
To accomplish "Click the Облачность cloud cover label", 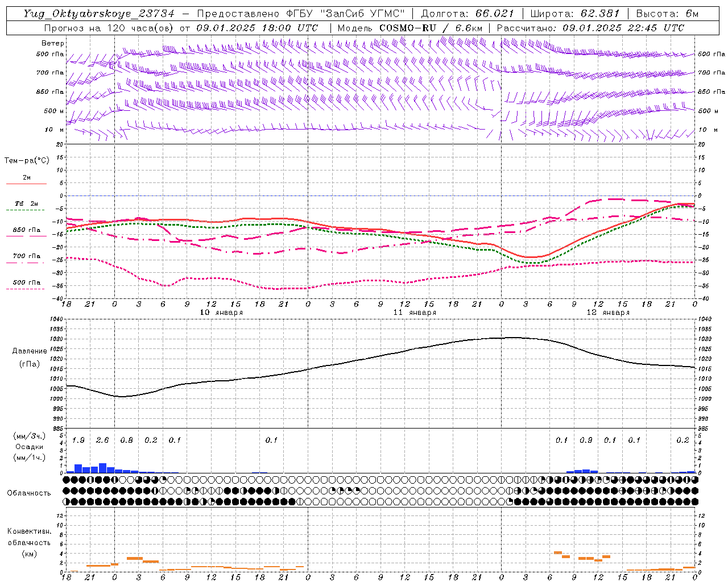I will coord(29,493).
